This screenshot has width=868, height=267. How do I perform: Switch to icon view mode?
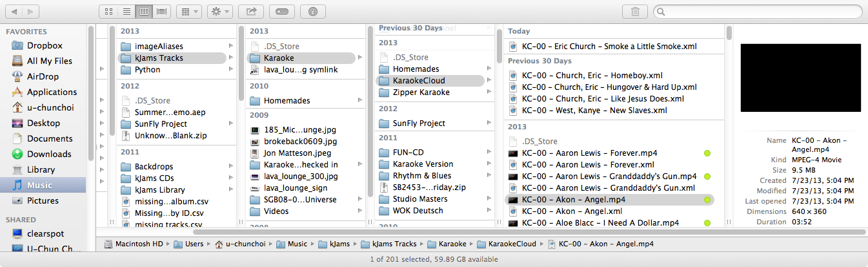click(x=109, y=12)
